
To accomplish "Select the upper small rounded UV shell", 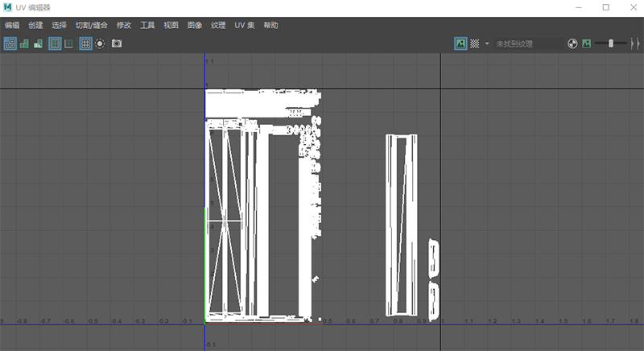I will coord(434,258).
